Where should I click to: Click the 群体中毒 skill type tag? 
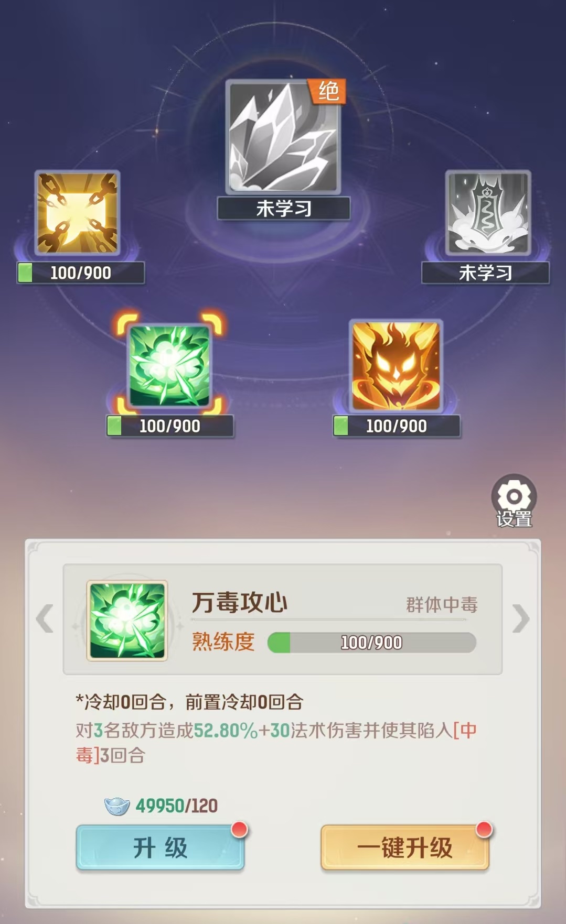click(442, 605)
